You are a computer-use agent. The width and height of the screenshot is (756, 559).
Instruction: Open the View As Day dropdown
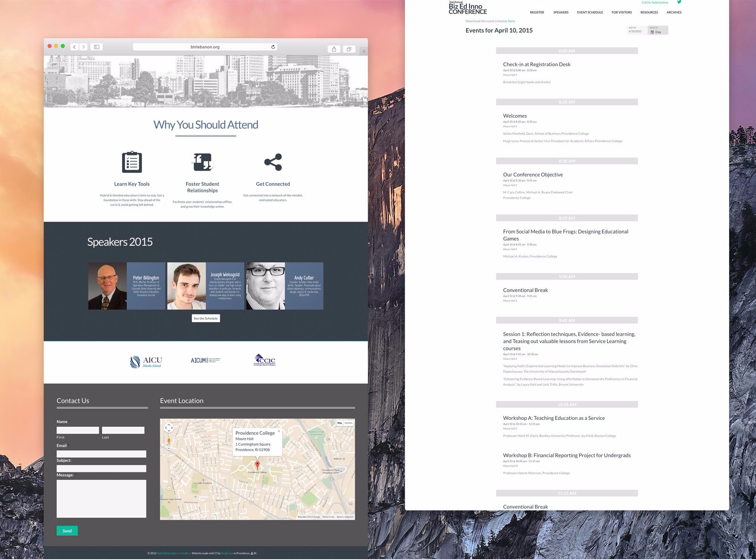[658, 32]
